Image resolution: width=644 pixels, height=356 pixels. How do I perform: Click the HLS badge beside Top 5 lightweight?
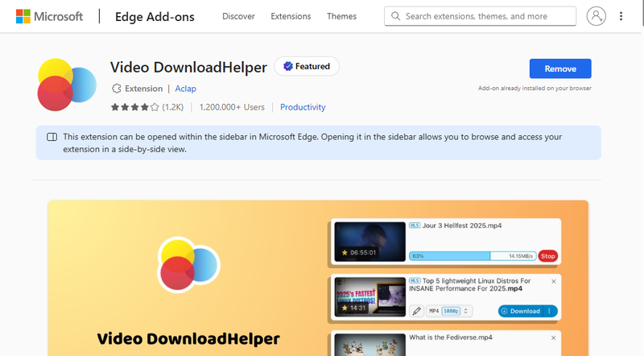coord(415,281)
